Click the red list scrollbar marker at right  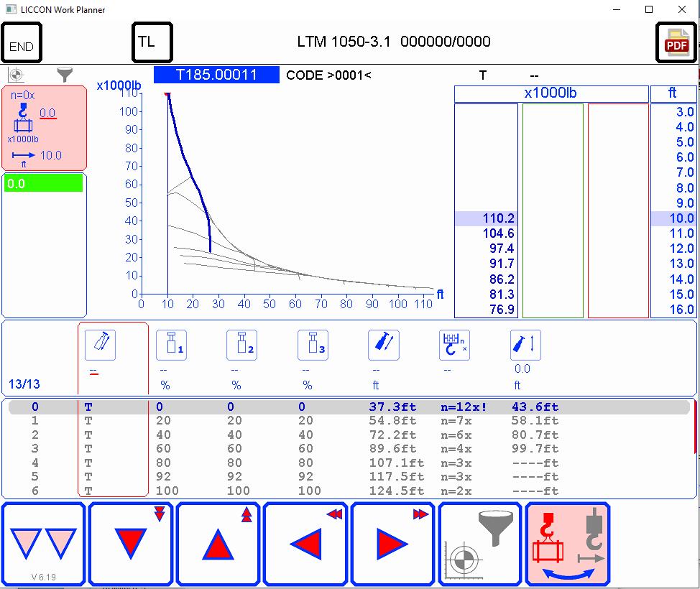coord(695,427)
